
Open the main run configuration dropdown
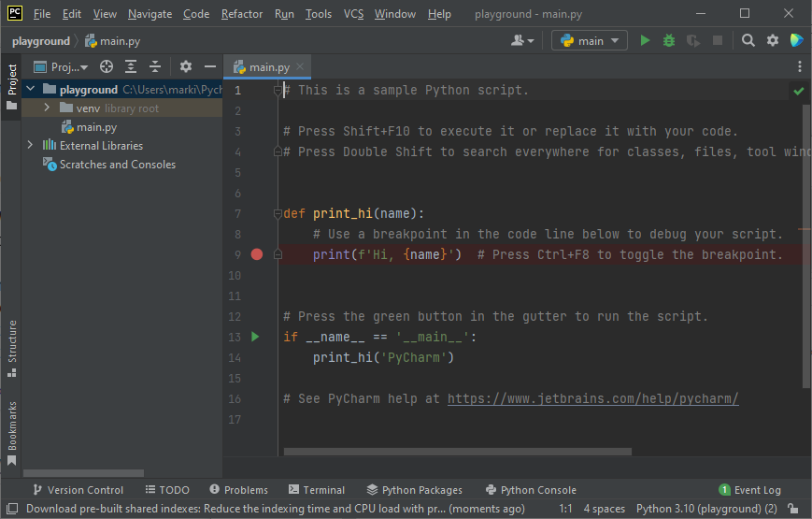click(590, 41)
